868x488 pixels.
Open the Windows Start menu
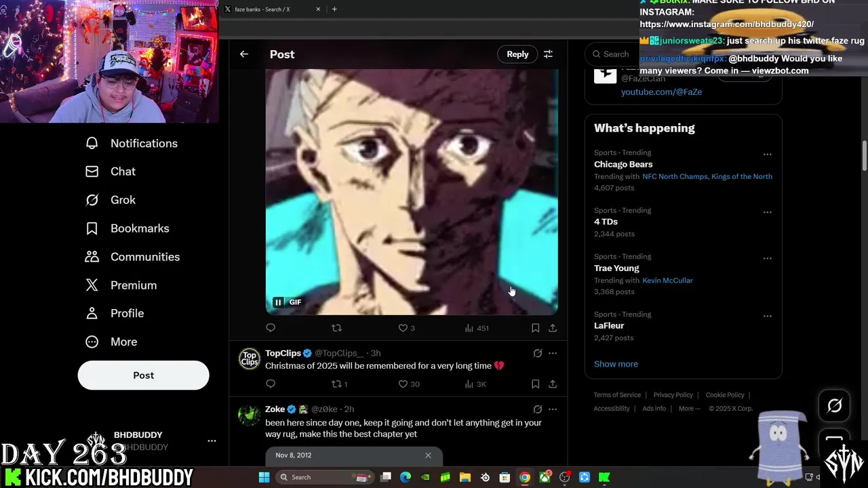click(264, 477)
